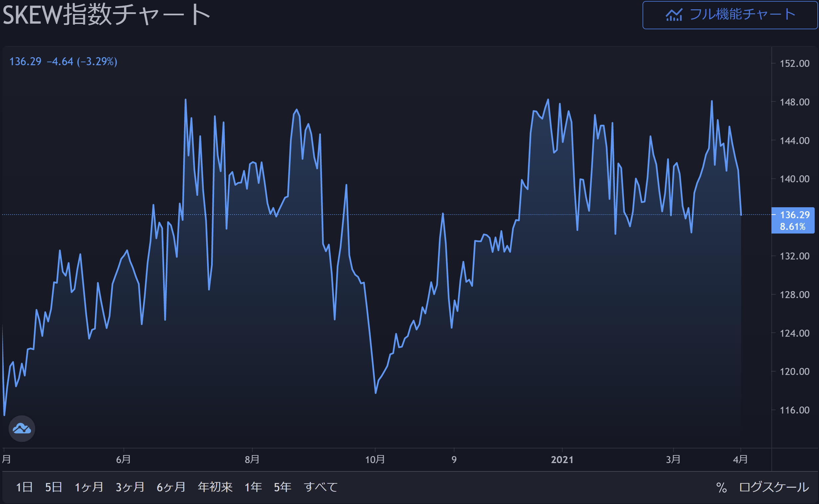The height and width of the screenshot is (504, 819).
Task: Select the 5年 time range
Action: click(282, 487)
